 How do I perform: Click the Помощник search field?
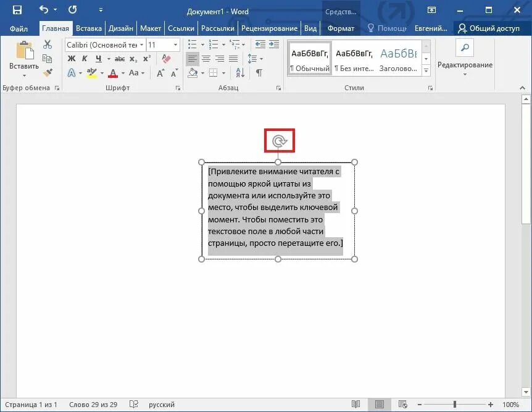(x=387, y=28)
